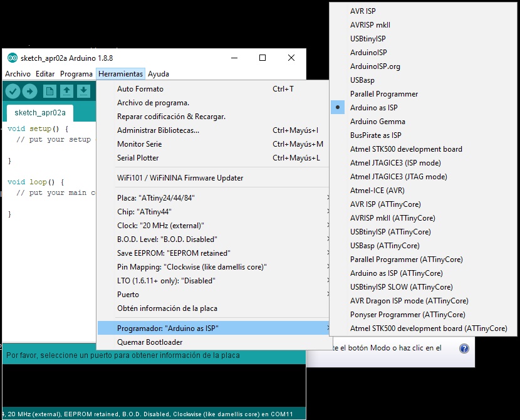Select USBtinyISP (ATTinyCore)

(x=423, y=232)
